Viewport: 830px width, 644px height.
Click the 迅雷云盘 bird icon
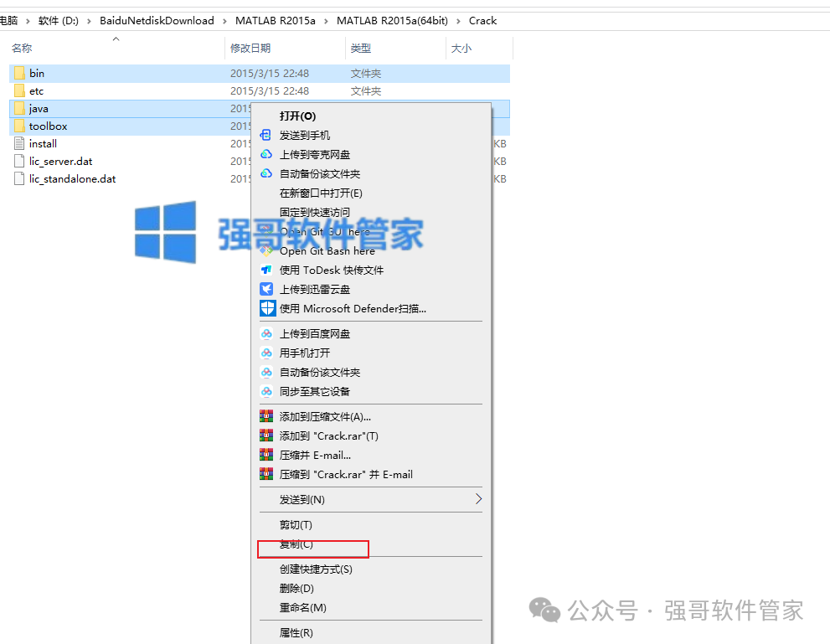pos(266,289)
